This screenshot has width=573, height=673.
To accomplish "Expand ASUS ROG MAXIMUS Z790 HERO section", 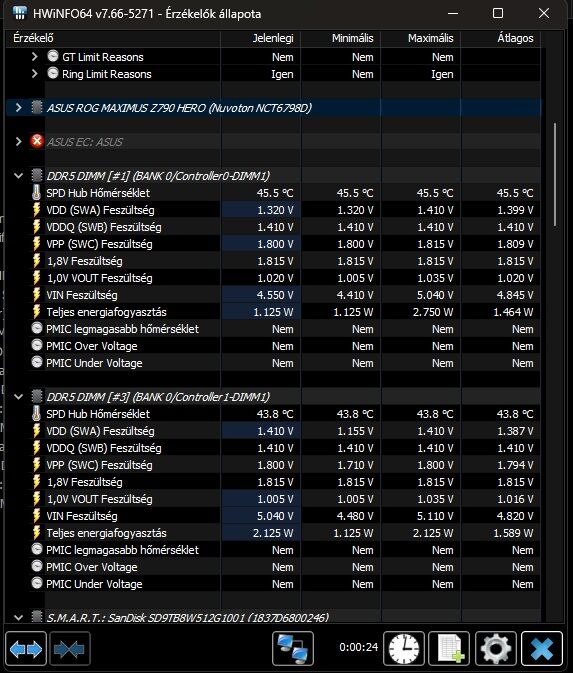I will tap(18, 107).
